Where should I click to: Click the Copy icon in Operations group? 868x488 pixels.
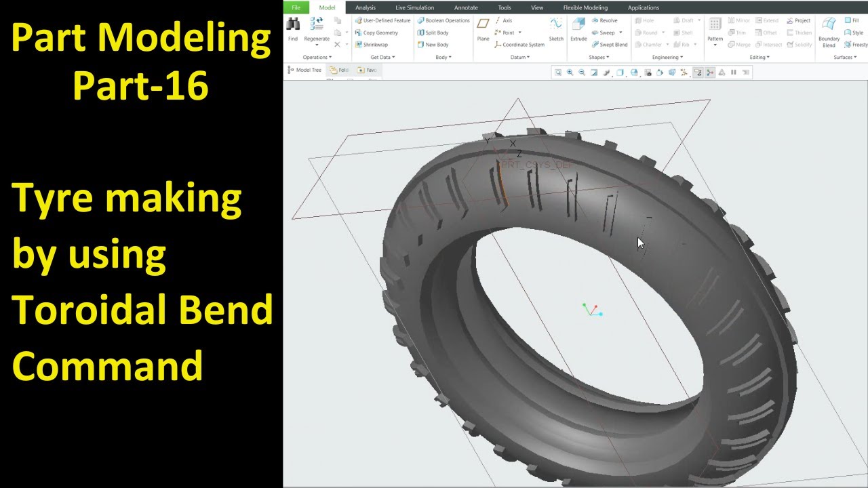(x=338, y=21)
